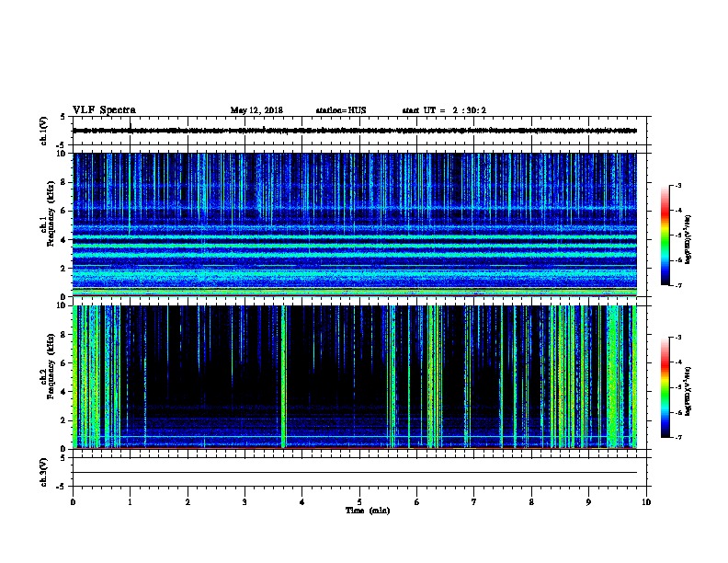
Task: Click the ch.1 'Frequency (kHz)' axis label
Action: 51,213
